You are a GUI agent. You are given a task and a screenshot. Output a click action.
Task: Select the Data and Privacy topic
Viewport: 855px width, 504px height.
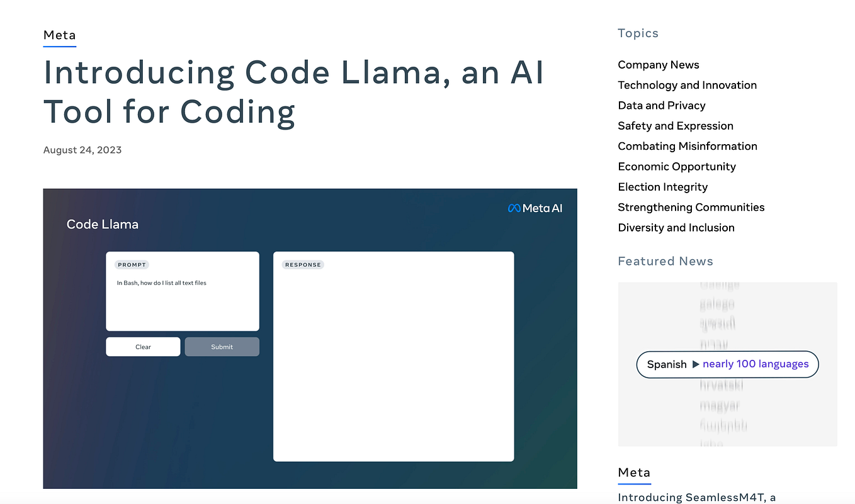661,105
